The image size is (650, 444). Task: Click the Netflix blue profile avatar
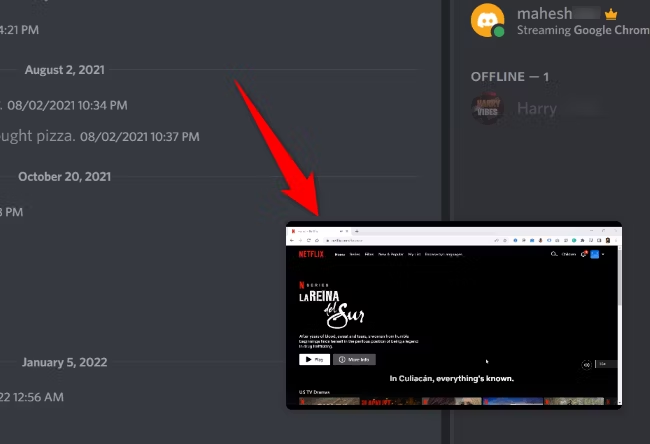(594, 254)
